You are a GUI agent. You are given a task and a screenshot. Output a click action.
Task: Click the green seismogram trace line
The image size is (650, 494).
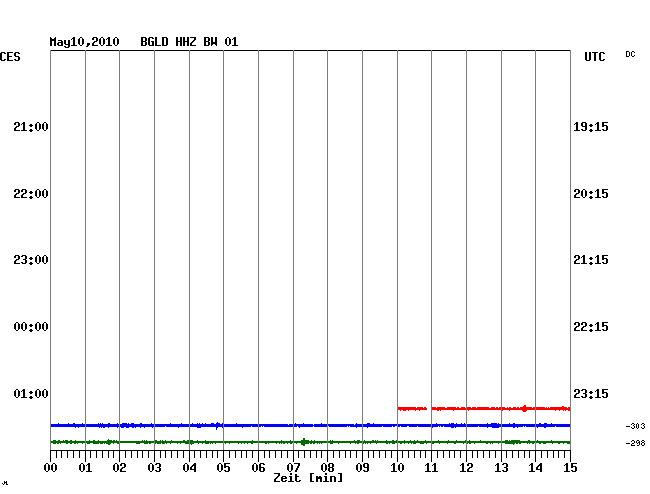pyautogui.click(x=200, y=441)
